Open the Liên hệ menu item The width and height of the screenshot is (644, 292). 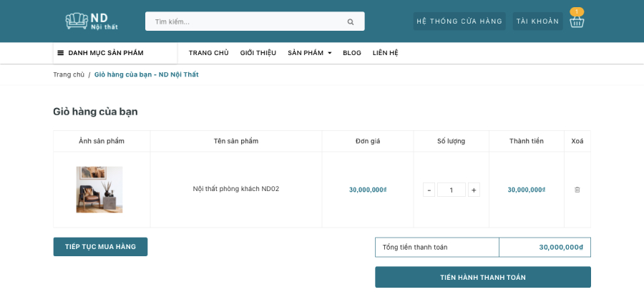[x=385, y=53]
